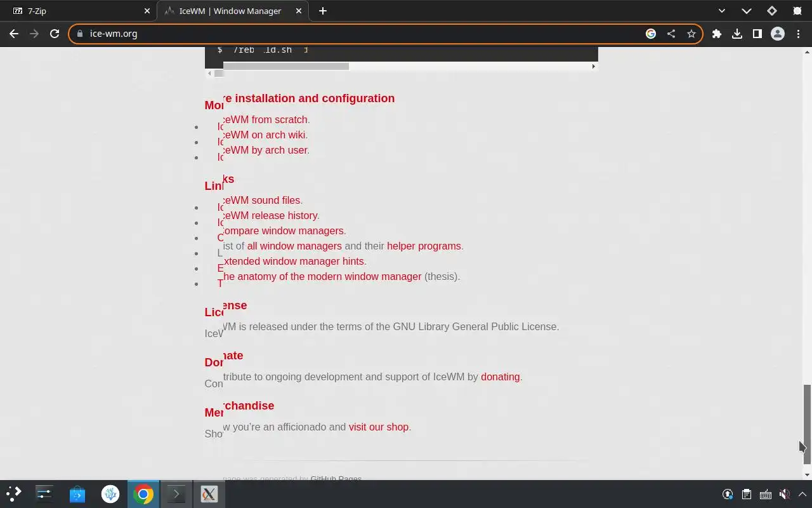Reload the ice-wm.org page

(55, 34)
